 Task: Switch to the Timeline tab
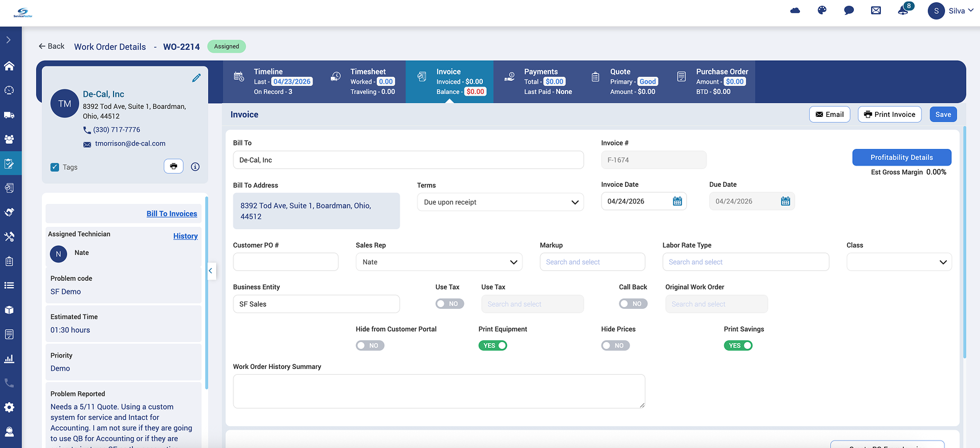coord(272,81)
